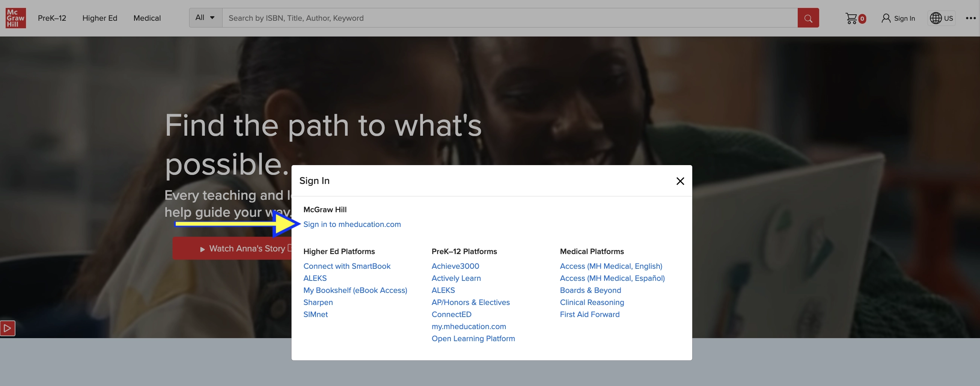Open the shopping cart

pyautogui.click(x=852, y=18)
